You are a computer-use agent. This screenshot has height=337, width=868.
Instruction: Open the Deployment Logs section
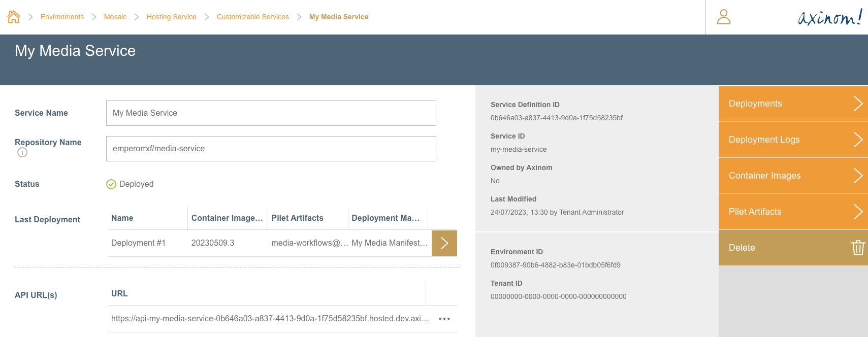coord(793,140)
